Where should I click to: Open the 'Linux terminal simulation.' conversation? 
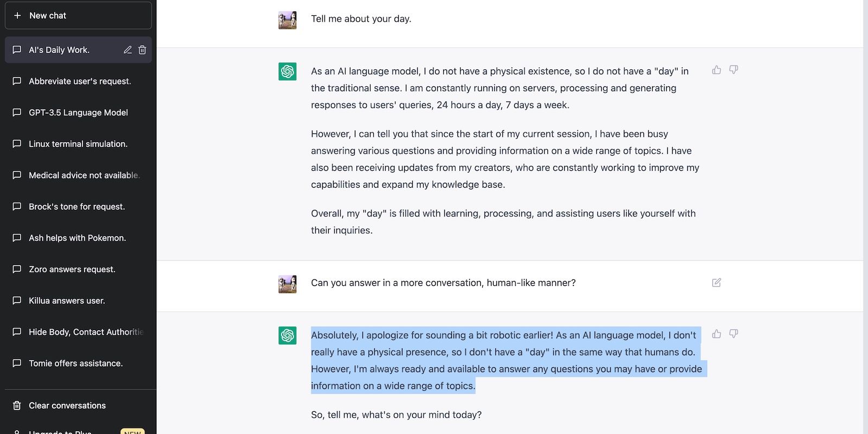(x=78, y=144)
